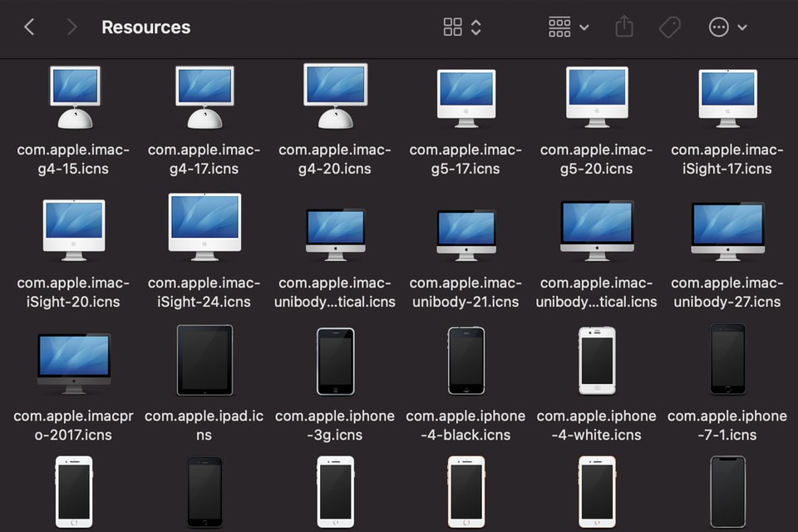
Task: Select the com.apple.iphone-4-black.icns thumbnail
Action: 465,361
